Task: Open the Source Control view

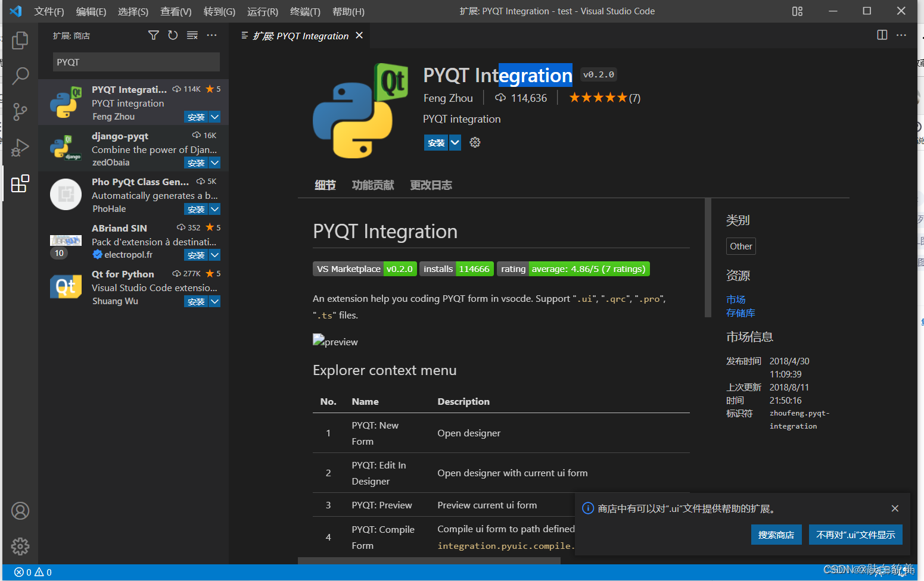Action: coord(20,111)
